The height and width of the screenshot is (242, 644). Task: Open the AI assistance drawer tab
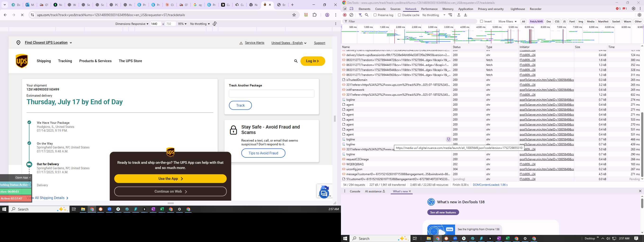click(375, 191)
